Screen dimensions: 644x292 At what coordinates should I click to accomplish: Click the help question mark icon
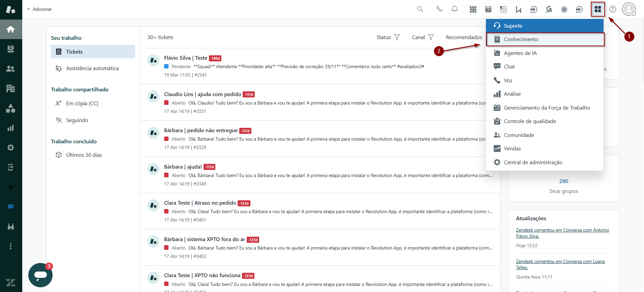point(613,9)
